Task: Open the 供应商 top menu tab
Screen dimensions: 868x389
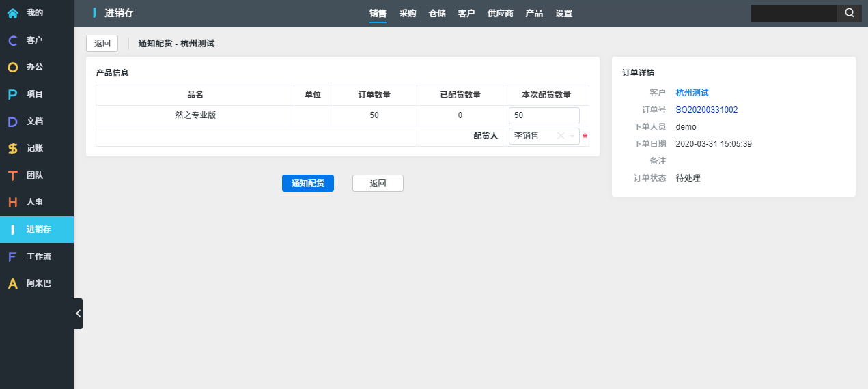Action: tap(500, 14)
